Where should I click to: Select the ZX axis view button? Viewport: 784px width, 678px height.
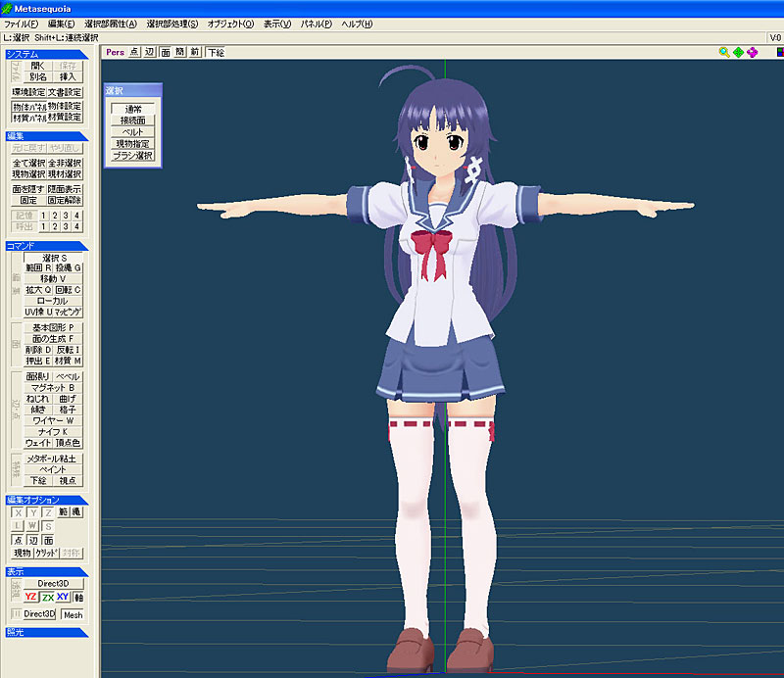pos(47,597)
